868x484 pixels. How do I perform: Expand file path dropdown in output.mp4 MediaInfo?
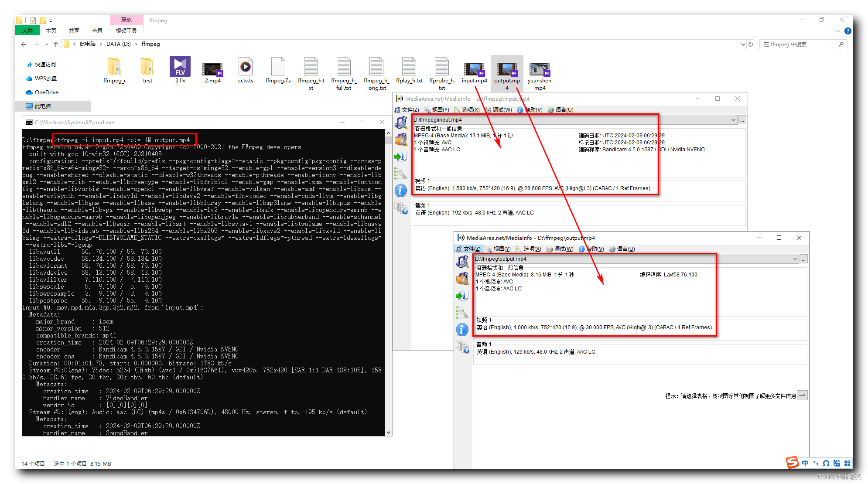tap(795, 259)
